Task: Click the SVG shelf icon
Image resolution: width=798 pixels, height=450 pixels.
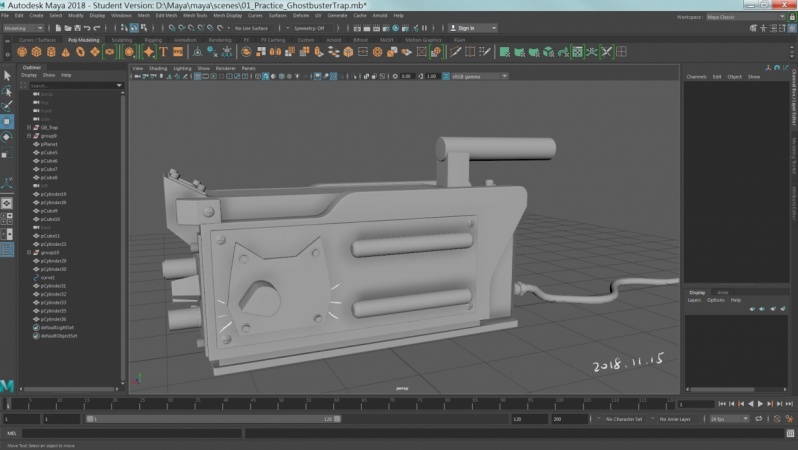Action: point(178,52)
